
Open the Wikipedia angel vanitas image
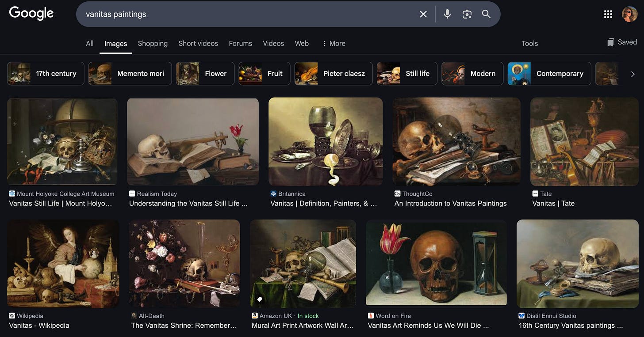[63, 263]
